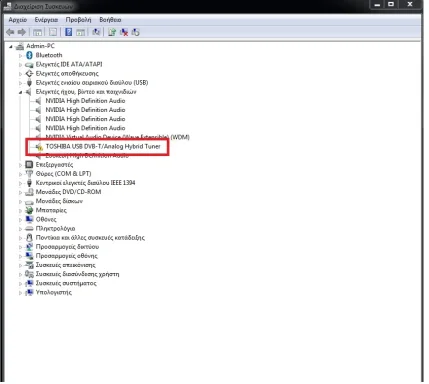Click the Admin-PC computer icon at tree root
The width and height of the screenshot is (429, 384).
coord(20,46)
